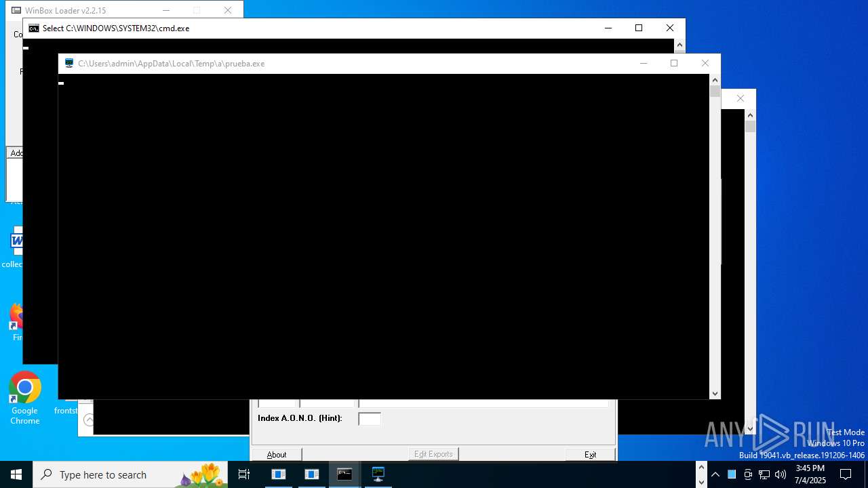
Task: Close the cmd.exe window
Action: (670, 28)
